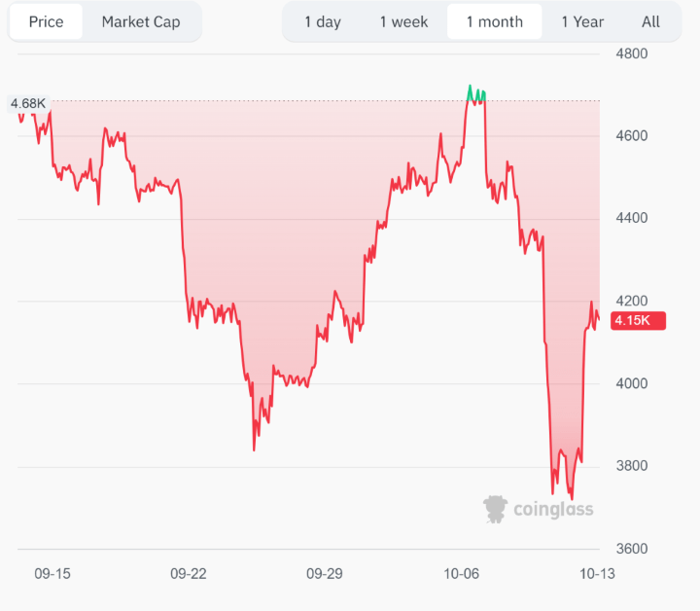The image size is (700, 611).
Task: Choose the 1 Year range button
Action: tap(582, 21)
